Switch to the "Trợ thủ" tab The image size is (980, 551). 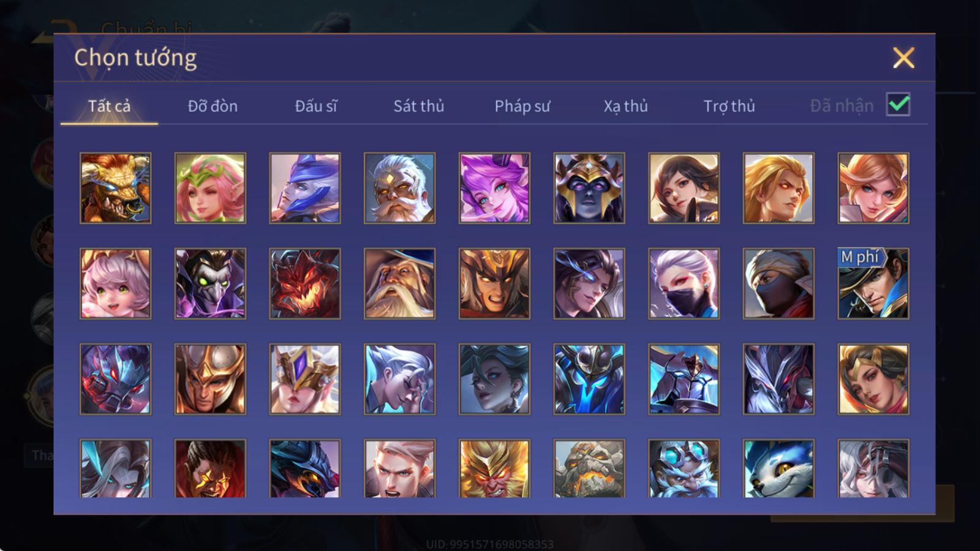(729, 107)
